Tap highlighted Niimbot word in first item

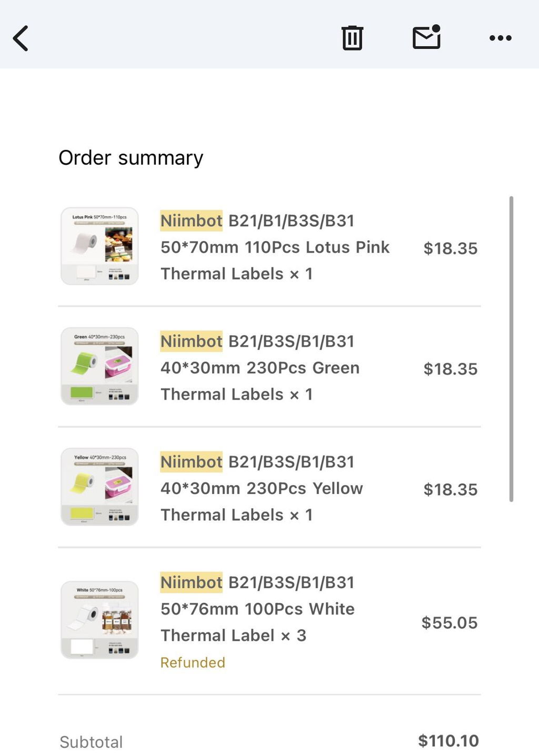tap(192, 221)
